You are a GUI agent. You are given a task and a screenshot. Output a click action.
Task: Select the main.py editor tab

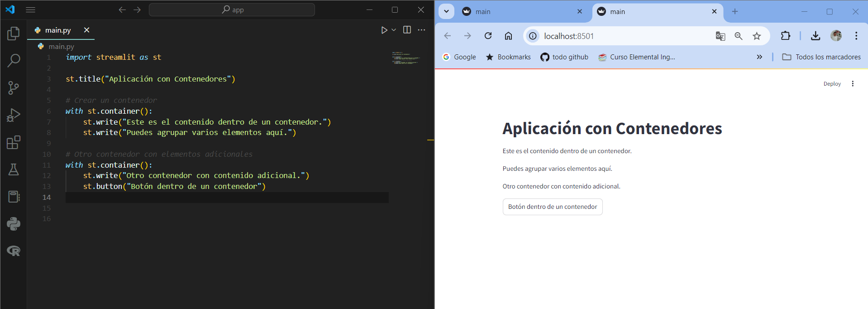pyautogui.click(x=58, y=30)
